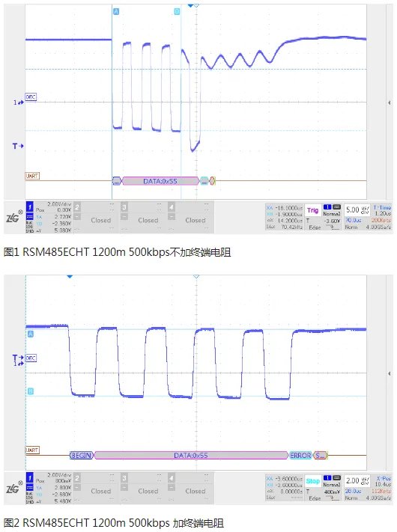397x532 pixels.
Task: Click the UART decode label on upper scope
Action: pyautogui.click(x=32, y=176)
